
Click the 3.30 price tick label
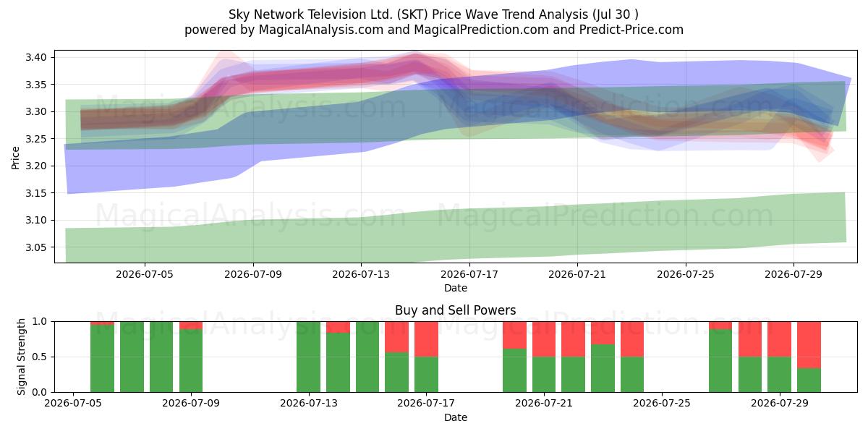38,111
